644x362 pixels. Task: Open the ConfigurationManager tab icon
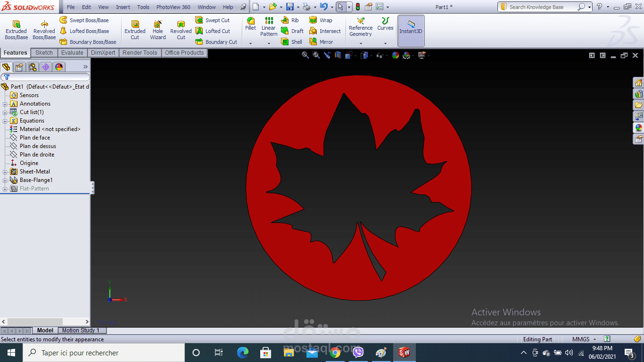(x=33, y=67)
